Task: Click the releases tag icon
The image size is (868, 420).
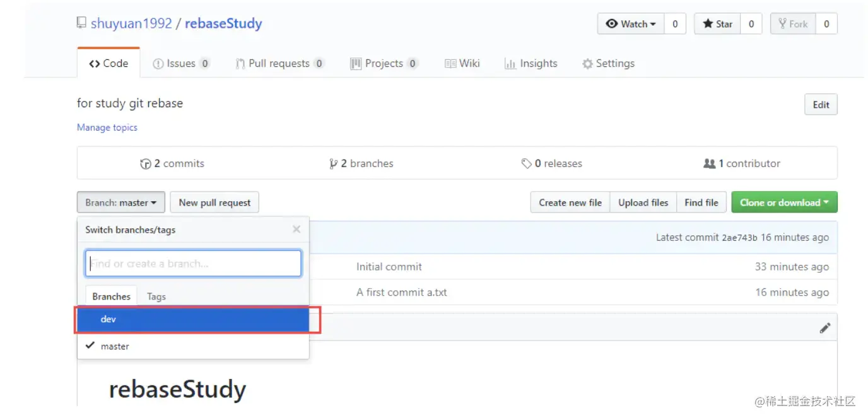Action: point(527,164)
